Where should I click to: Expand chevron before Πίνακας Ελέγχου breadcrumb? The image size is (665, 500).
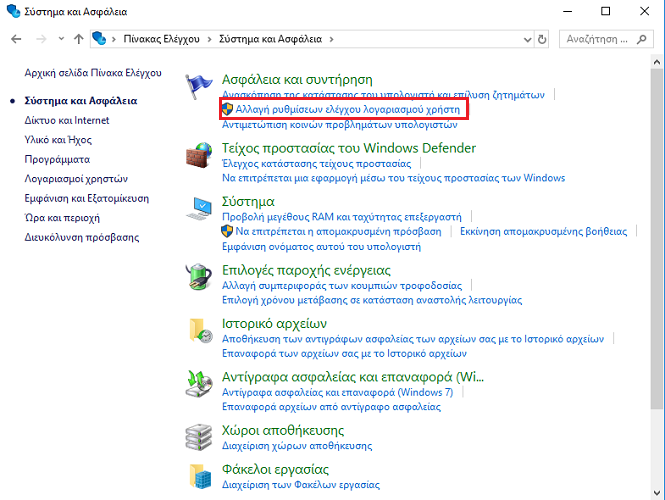pyautogui.click(x=114, y=39)
